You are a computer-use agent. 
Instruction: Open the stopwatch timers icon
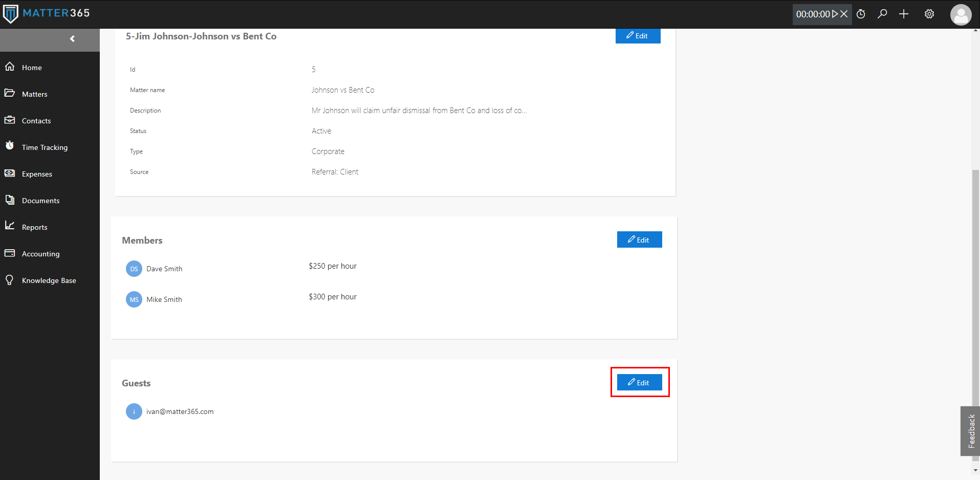861,14
